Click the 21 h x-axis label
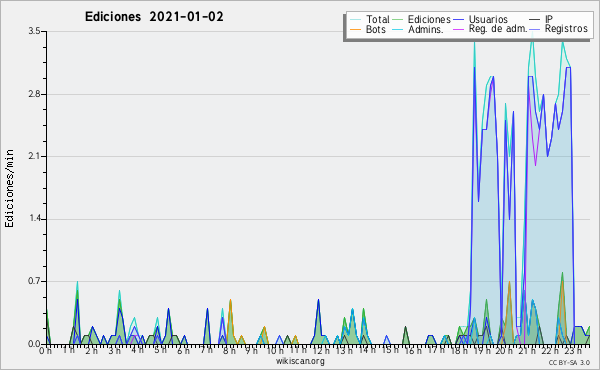 (x=527, y=351)
